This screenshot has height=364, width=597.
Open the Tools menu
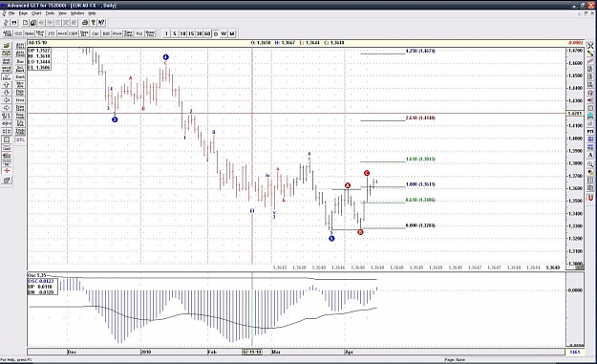point(50,13)
